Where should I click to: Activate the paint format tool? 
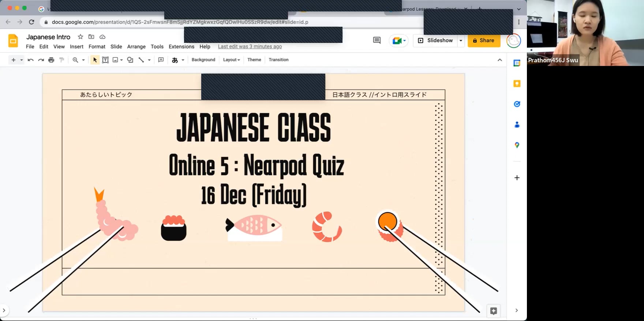pyautogui.click(x=61, y=60)
